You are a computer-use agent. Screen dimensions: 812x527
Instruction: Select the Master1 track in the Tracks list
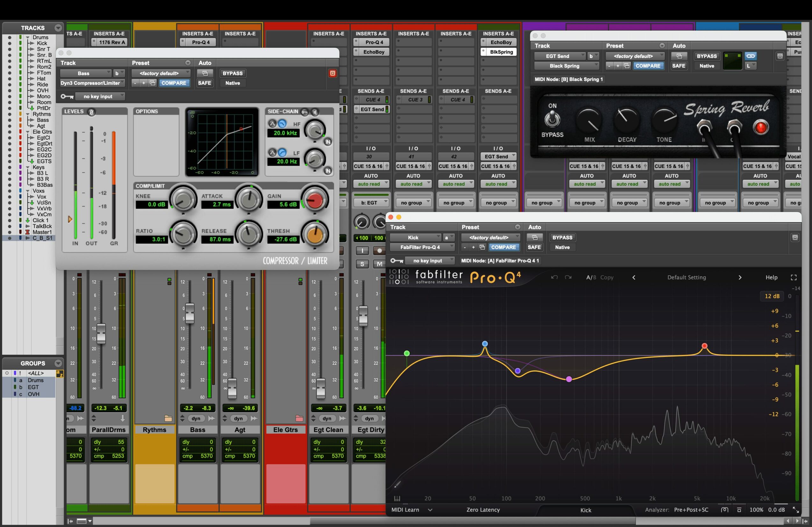point(42,232)
